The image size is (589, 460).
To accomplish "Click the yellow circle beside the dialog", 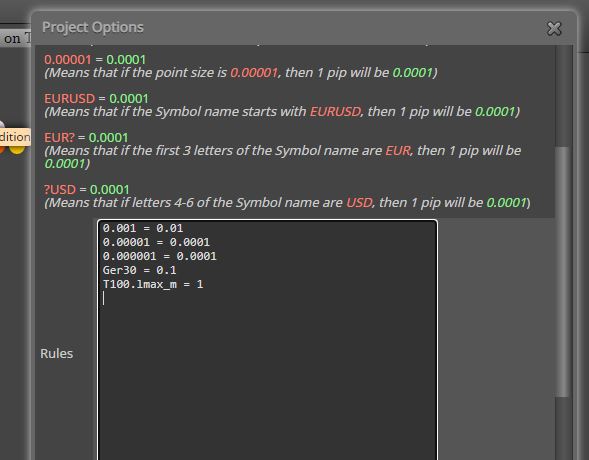I will click(17, 150).
